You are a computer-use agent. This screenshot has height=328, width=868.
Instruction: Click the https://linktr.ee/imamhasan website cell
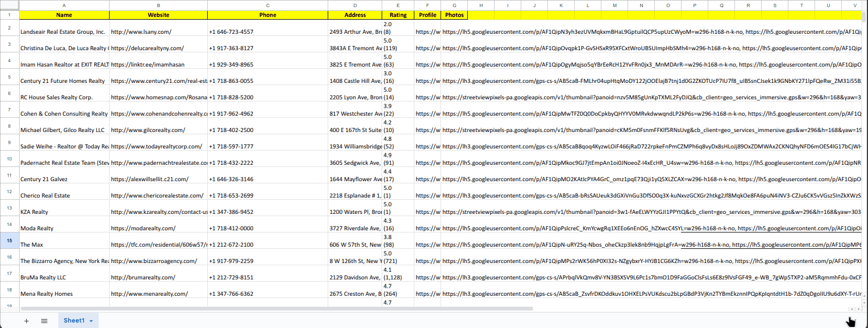(159, 61)
